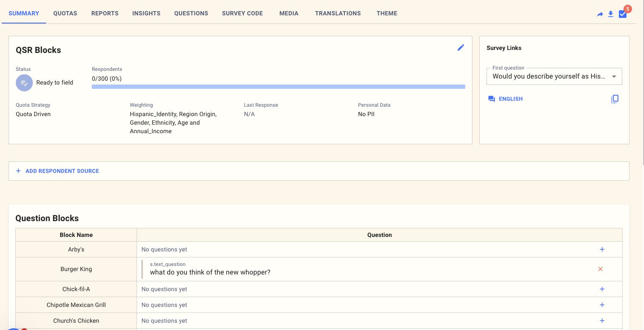Click the Ready to field status icon

coord(24,83)
